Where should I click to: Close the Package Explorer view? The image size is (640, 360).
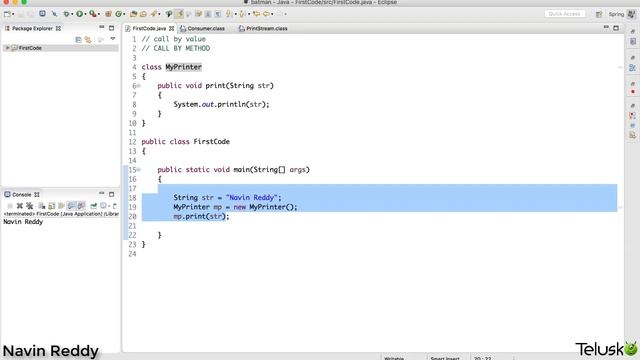coord(58,29)
